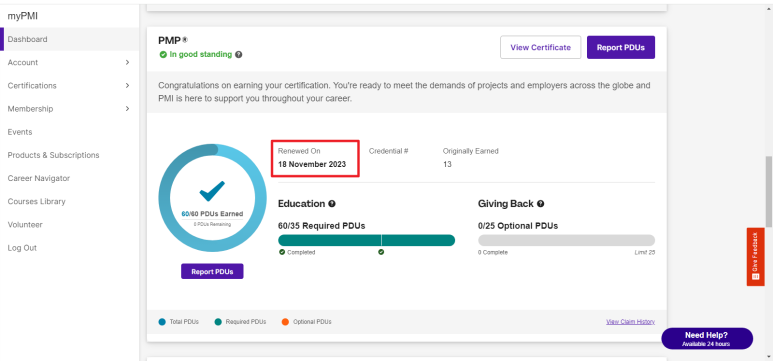
Task: Click the Optional PDUs legend label
Action: pyautogui.click(x=312, y=322)
